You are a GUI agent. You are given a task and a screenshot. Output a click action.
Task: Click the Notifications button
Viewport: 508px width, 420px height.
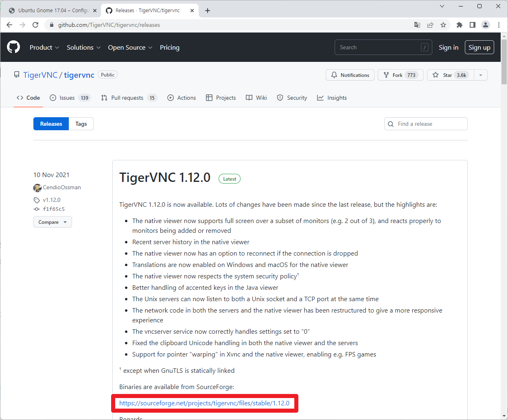pos(350,75)
